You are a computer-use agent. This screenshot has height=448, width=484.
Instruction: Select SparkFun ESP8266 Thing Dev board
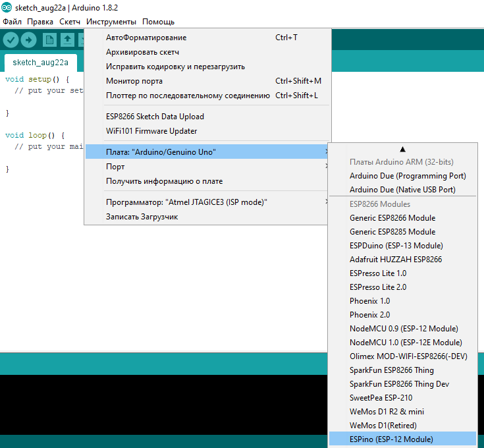click(403, 384)
